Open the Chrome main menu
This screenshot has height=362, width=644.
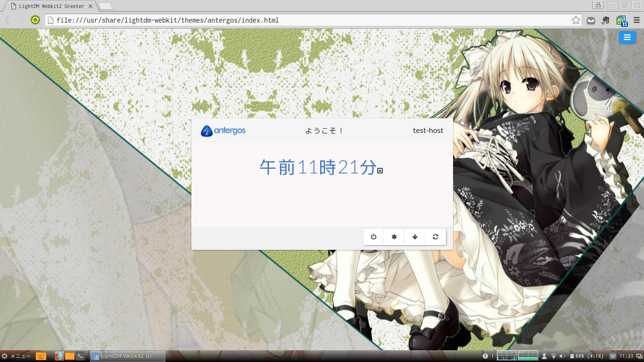point(636,20)
